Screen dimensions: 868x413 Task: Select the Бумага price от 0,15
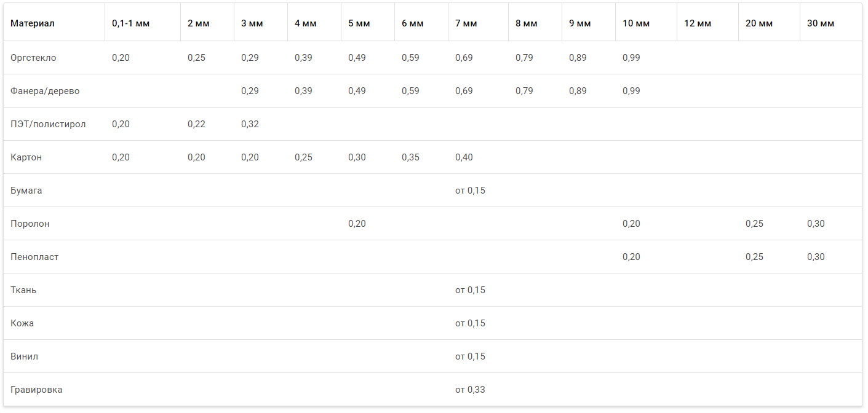(470, 191)
